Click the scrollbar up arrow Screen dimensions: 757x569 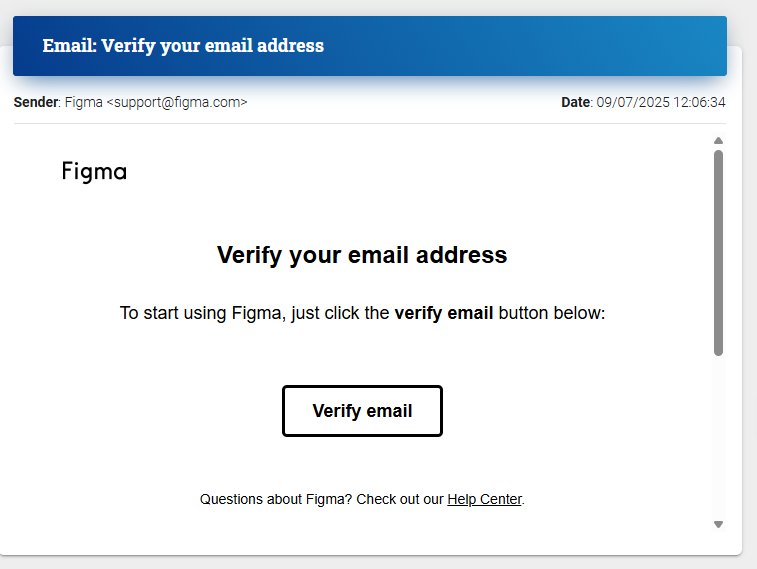718,140
